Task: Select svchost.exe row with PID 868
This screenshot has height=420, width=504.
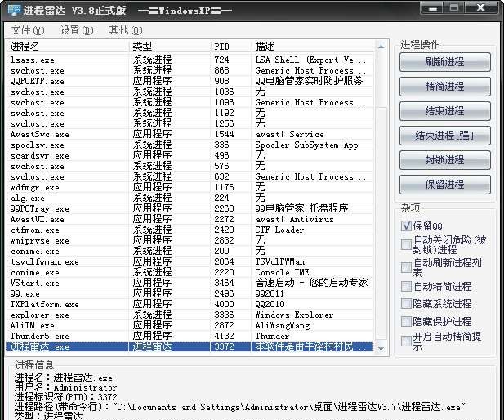Action: 190,70
